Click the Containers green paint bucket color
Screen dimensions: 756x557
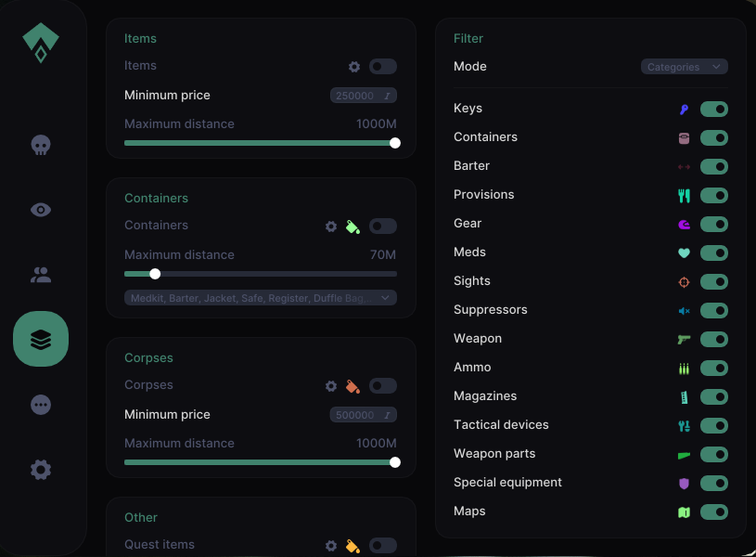[352, 227]
